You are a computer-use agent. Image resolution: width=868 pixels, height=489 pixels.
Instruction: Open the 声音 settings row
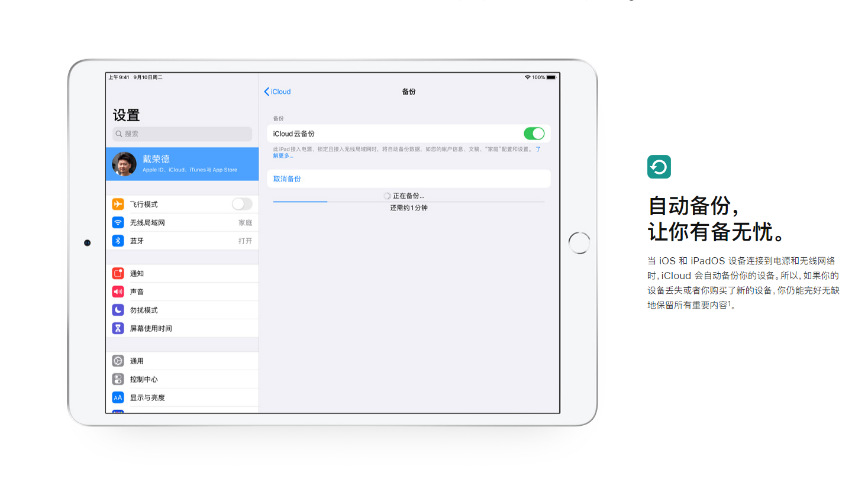182,292
